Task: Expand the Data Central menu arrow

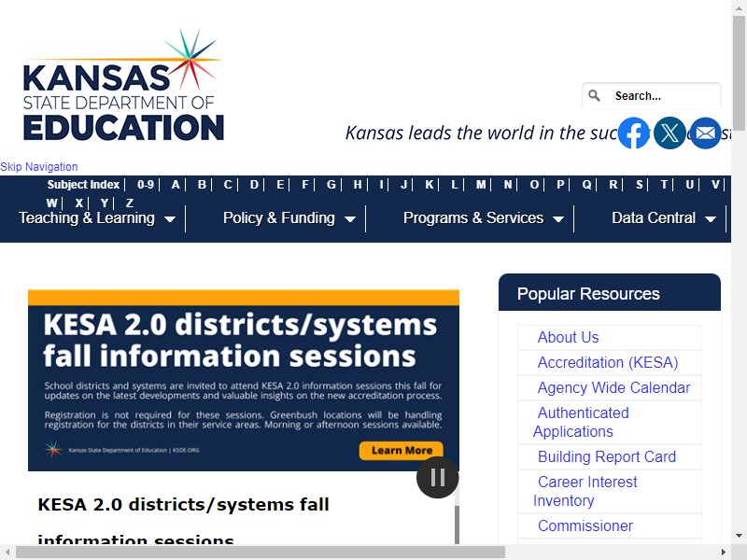Action: 710,219
